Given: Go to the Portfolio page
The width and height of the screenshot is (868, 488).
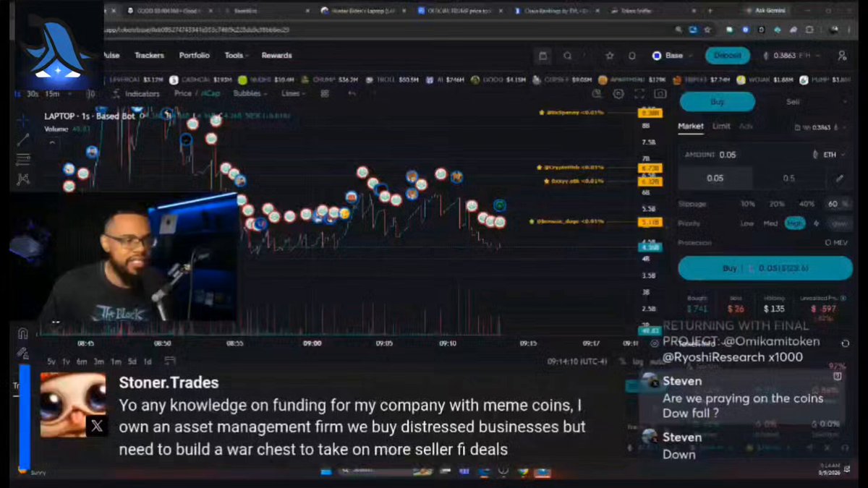Looking at the screenshot, I should pyautogui.click(x=195, y=56).
